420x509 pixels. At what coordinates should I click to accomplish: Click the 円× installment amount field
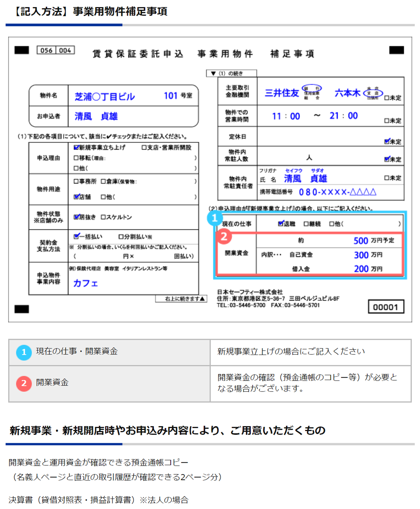99,256
